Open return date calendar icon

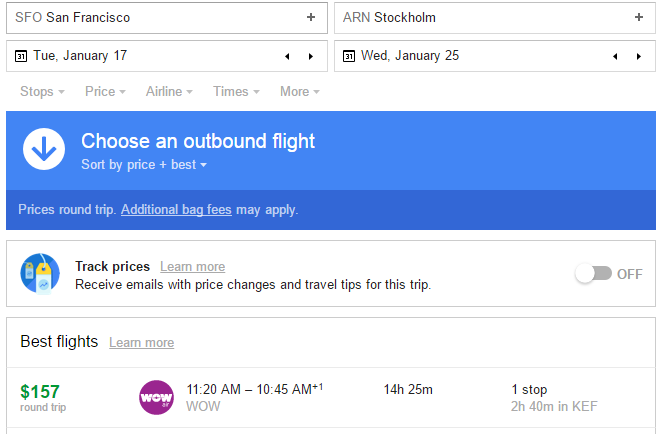tap(348, 56)
